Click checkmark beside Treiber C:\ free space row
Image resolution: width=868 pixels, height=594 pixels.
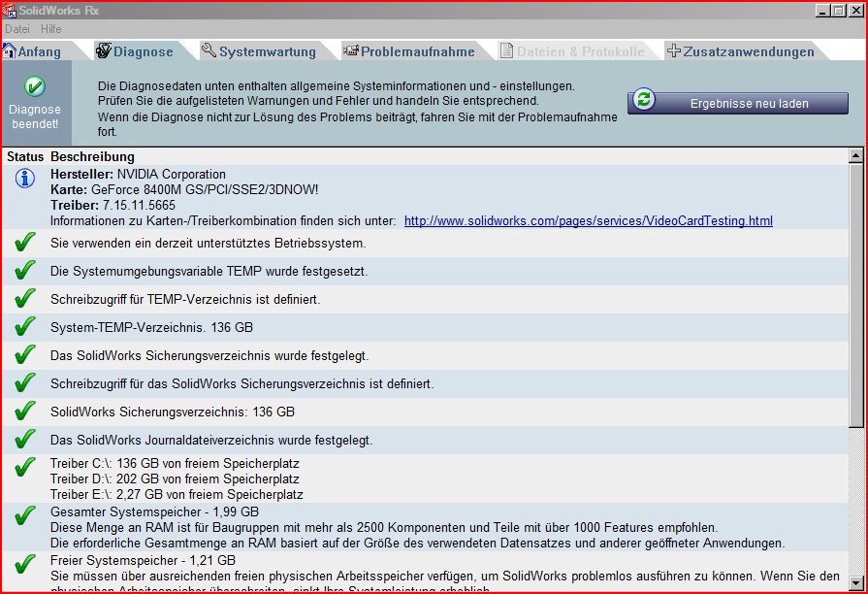(x=25, y=468)
